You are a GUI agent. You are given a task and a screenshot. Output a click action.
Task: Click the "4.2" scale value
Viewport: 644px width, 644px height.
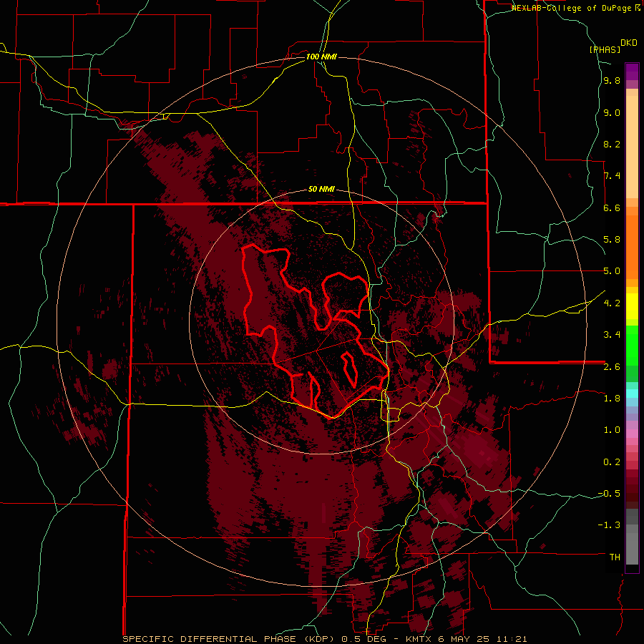pyautogui.click(x=612, y=303)
